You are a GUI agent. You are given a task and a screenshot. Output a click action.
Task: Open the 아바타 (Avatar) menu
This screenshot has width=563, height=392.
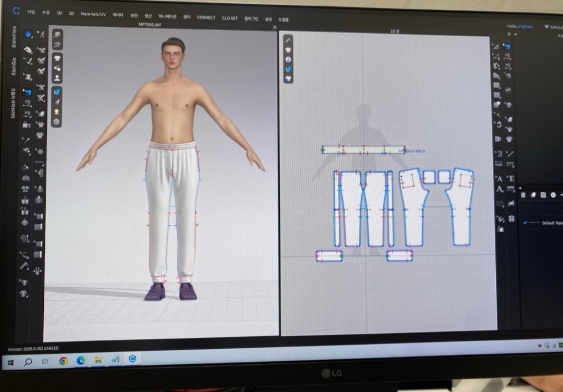click(118, 15)
